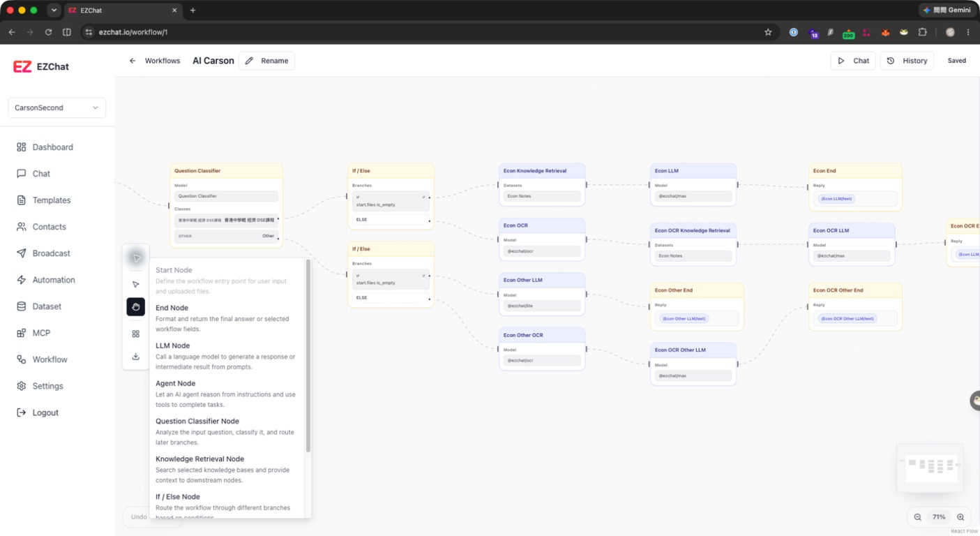980x536 pixels.
Task: Select the Econ OCR Other End node
Action: point(855,306)
